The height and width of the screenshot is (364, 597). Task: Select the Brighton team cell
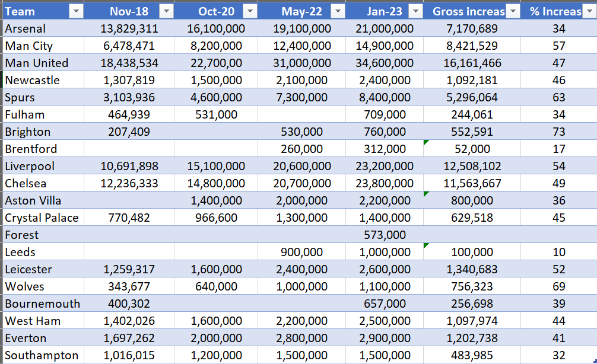[x=43, y=131]
